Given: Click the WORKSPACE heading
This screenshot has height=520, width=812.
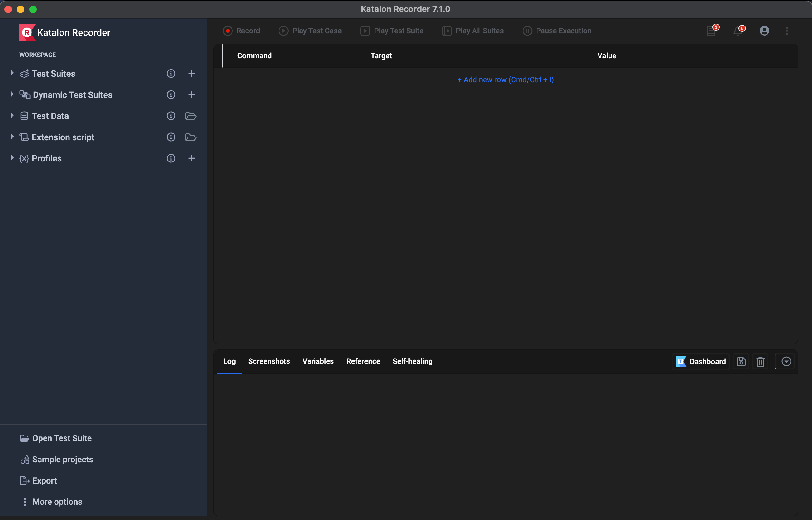Looking at the screenshot, I should click(37, 55).
